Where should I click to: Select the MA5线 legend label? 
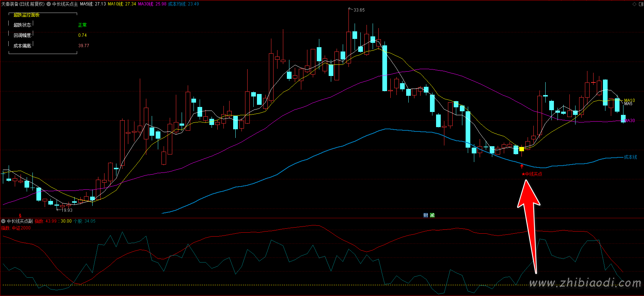coord(93,4)
